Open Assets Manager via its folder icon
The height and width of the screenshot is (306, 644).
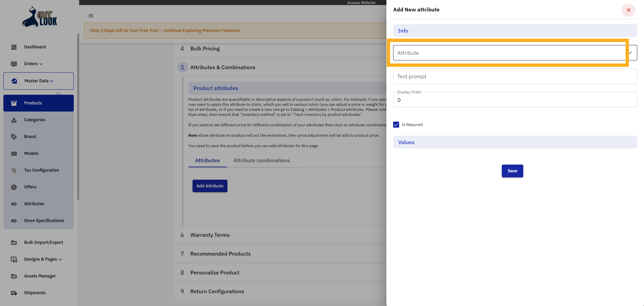(14, 276)
